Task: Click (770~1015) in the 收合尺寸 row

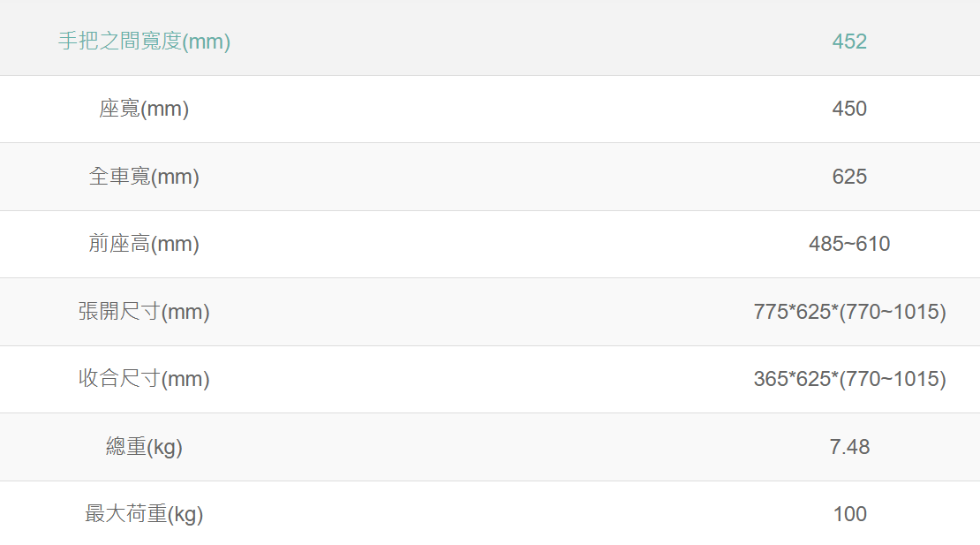Action: point(893,379)
